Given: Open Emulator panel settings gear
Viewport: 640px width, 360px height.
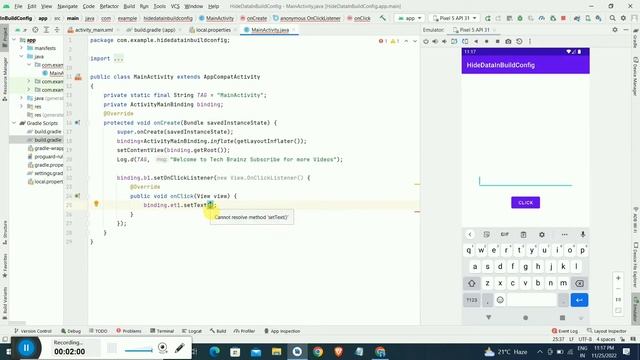Looking at the screenshot, I should click(615, 30).
